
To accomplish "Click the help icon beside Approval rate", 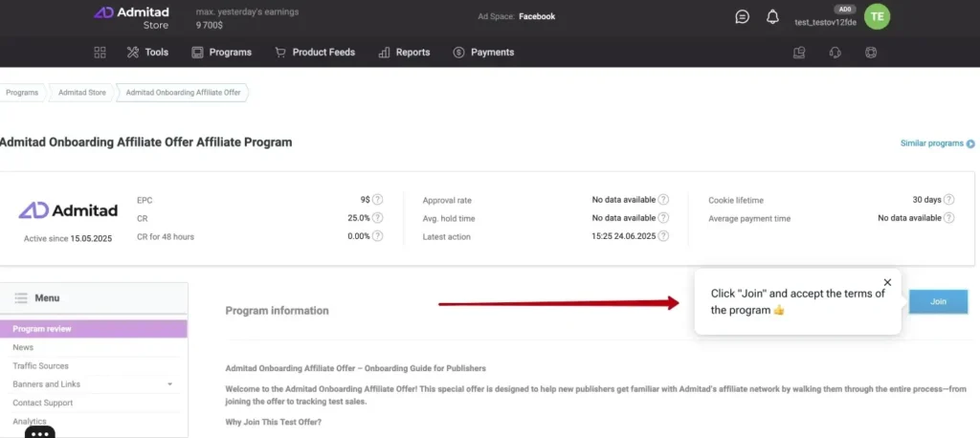I will (663, 200).
